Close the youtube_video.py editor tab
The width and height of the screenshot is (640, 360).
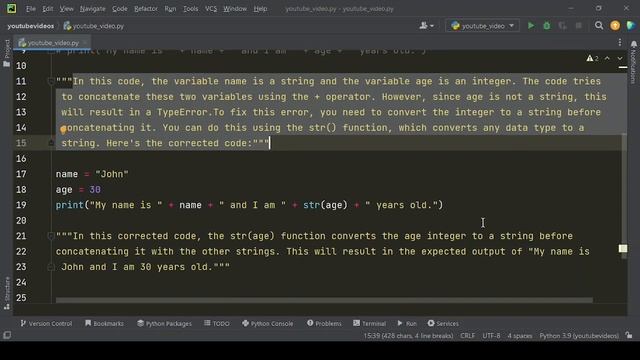click(85, 42)
